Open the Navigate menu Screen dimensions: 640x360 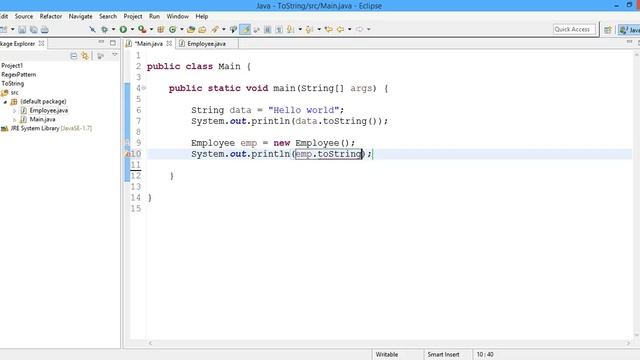[80, 16]
